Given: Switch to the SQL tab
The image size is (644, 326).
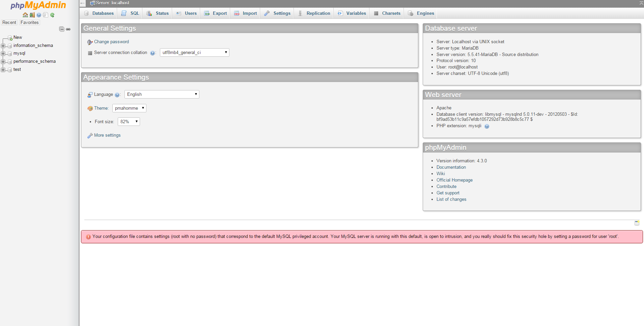Looking at the screenshot, I should click(x=130, y=13).
